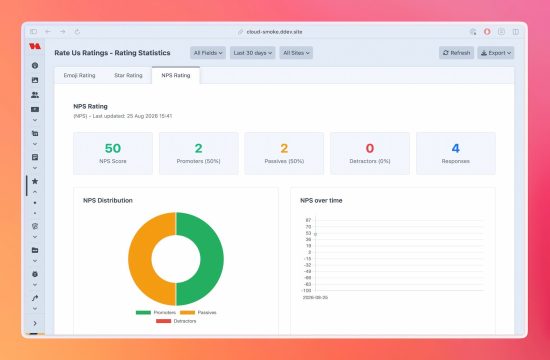The height and width of the screenshot is (360, 550).
Task: Open the shield icon in sidebar
Action: coord(35,226)
